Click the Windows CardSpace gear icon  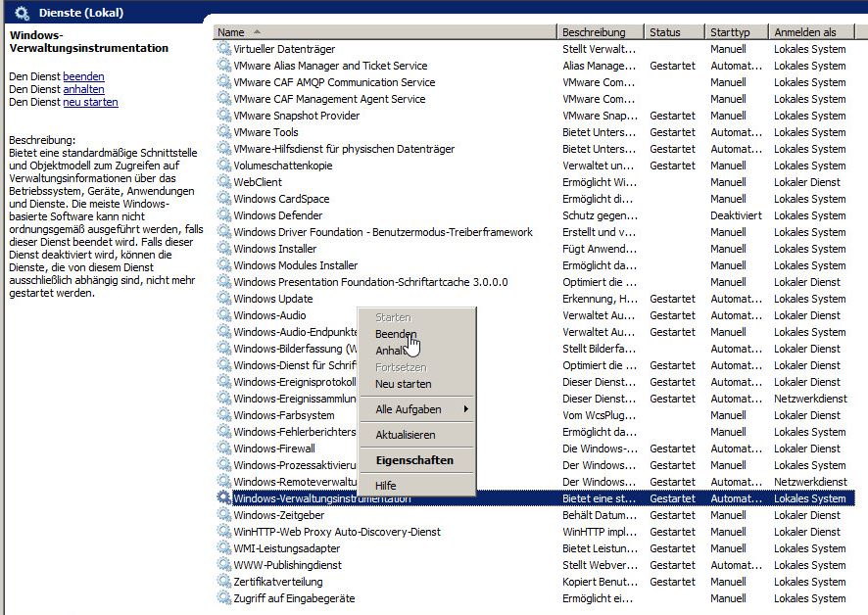tap(223, 198)
